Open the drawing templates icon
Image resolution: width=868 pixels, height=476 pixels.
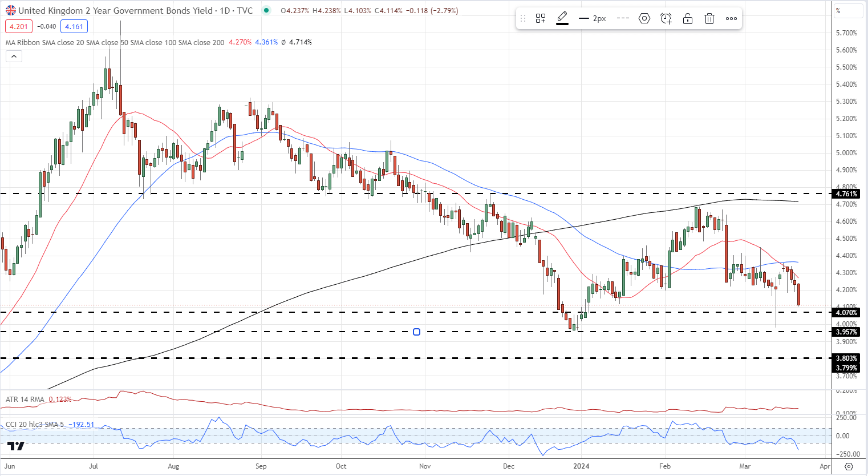coord(541,18)
